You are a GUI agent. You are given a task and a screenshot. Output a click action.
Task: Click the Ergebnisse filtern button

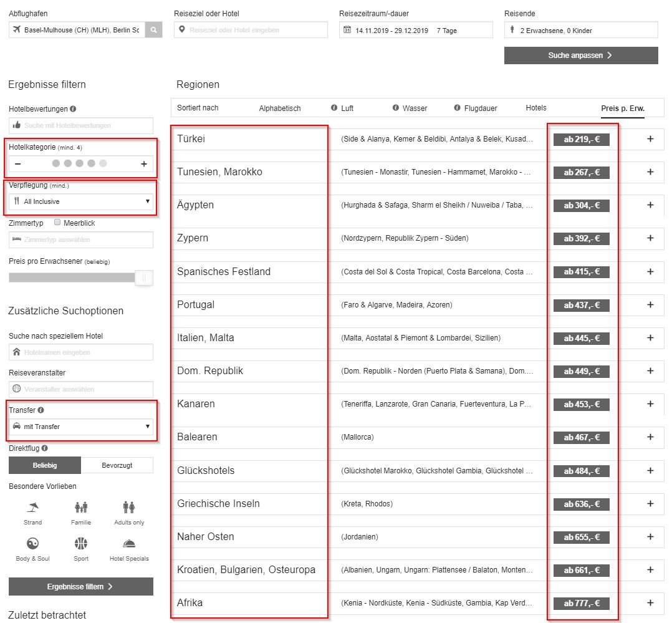pos(81,586)
